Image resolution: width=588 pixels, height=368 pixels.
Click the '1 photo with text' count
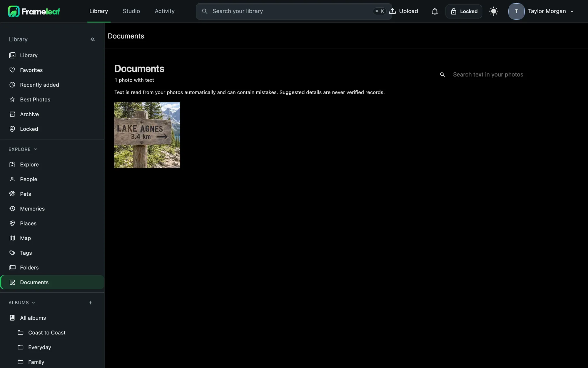pos(134,80)
